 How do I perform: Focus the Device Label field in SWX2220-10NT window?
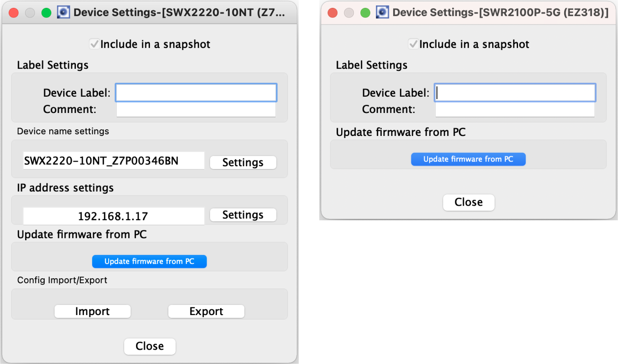196,93
